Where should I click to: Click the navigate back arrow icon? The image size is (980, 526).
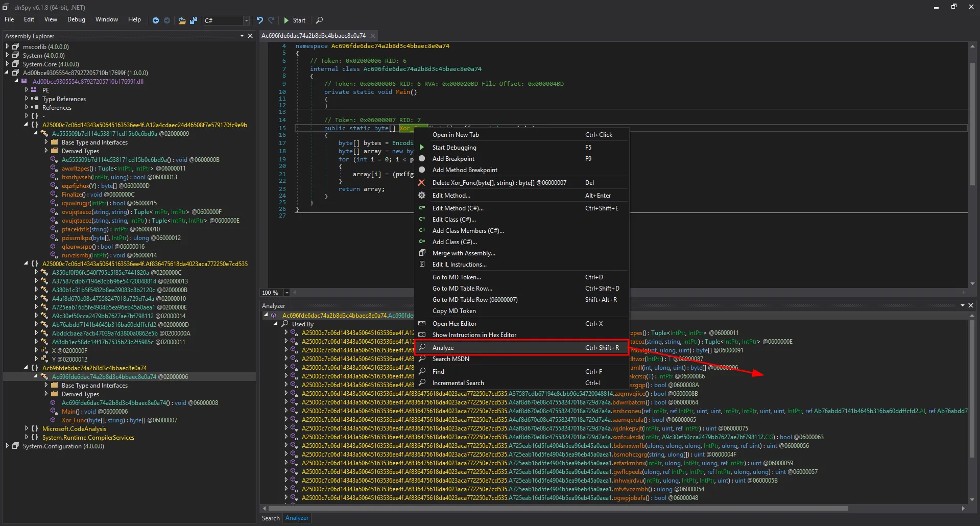pos(156,20)
